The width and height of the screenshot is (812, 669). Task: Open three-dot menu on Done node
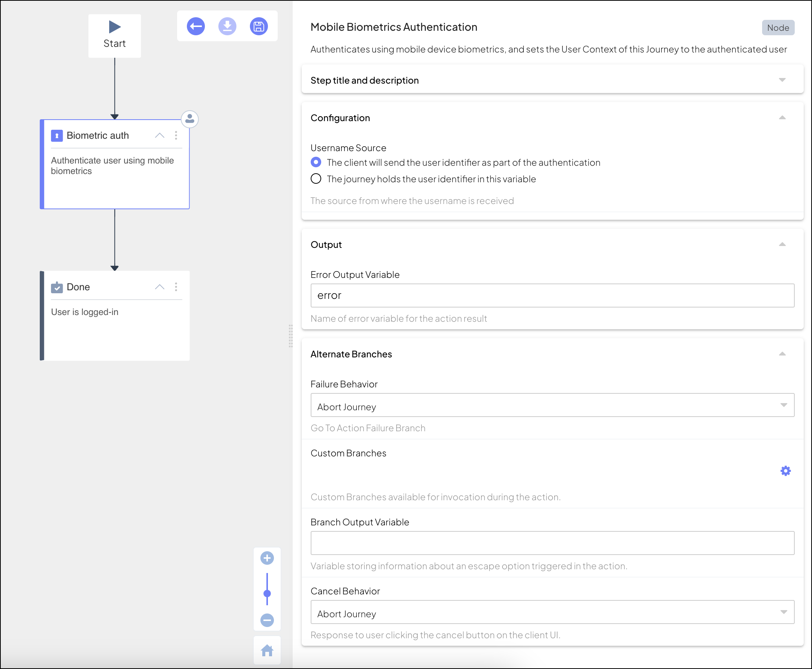[x=176, y=287]
